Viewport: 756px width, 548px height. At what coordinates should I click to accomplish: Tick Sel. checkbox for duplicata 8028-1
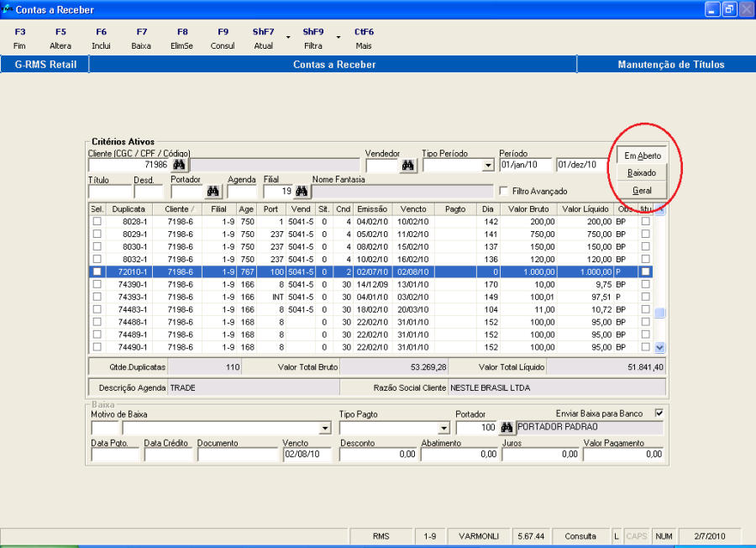tap(97, 221)
